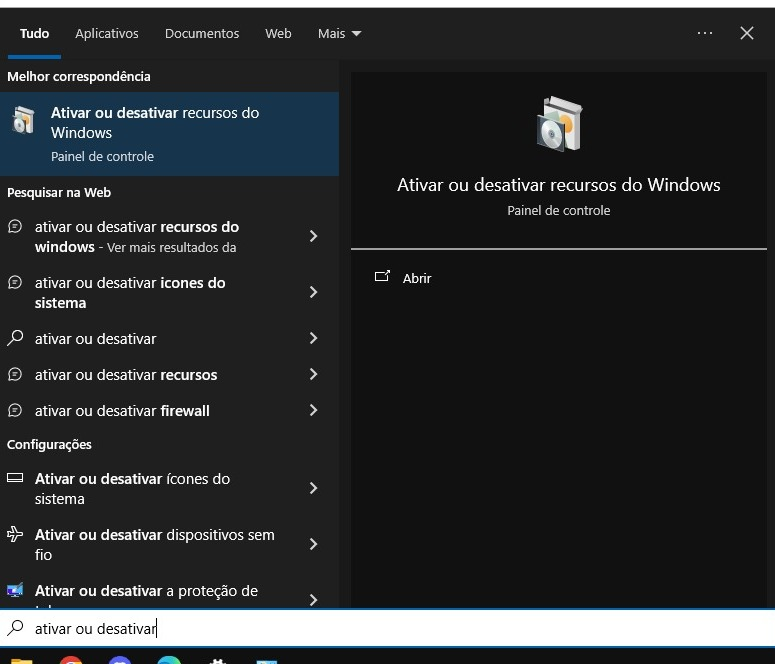Expand arrow for 'ativar ou desativar firewall'
Image resolution: width=775 pixels, height=664 pixels.
[x=313, y=410]
